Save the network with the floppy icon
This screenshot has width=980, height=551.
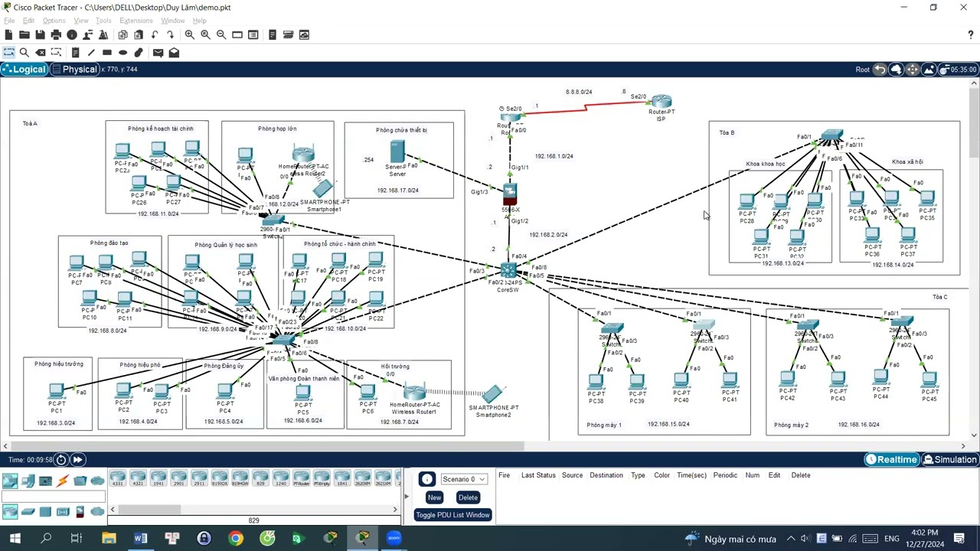(x=40, y=34)
